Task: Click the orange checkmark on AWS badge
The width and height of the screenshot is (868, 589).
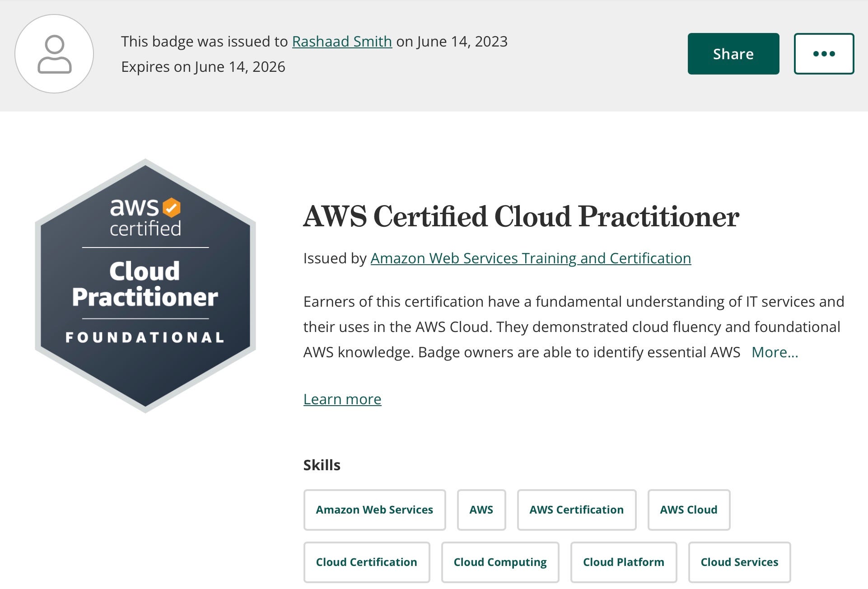Action: tap(171, 208)
